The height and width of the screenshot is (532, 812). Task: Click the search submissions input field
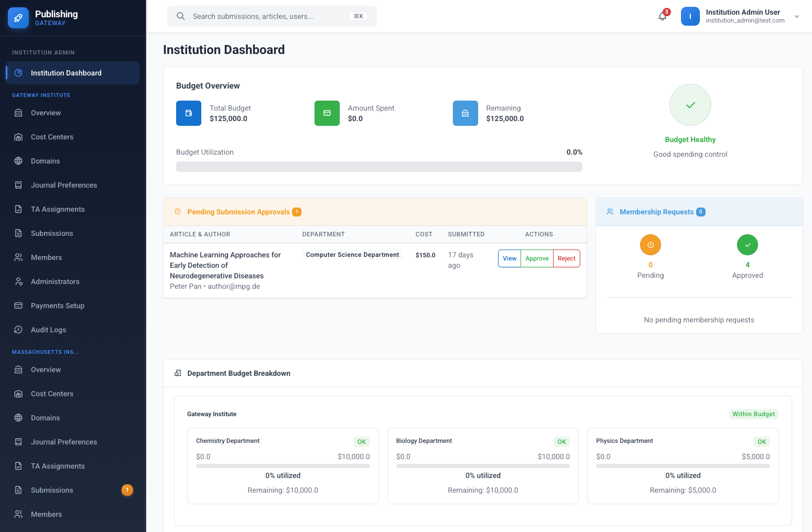(x=267, y=16)
